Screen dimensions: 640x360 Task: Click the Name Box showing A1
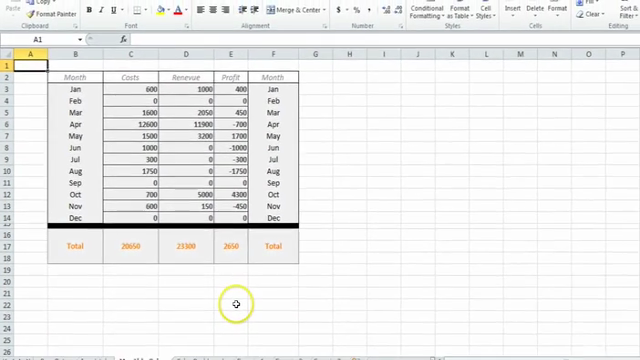coord(38,40)
